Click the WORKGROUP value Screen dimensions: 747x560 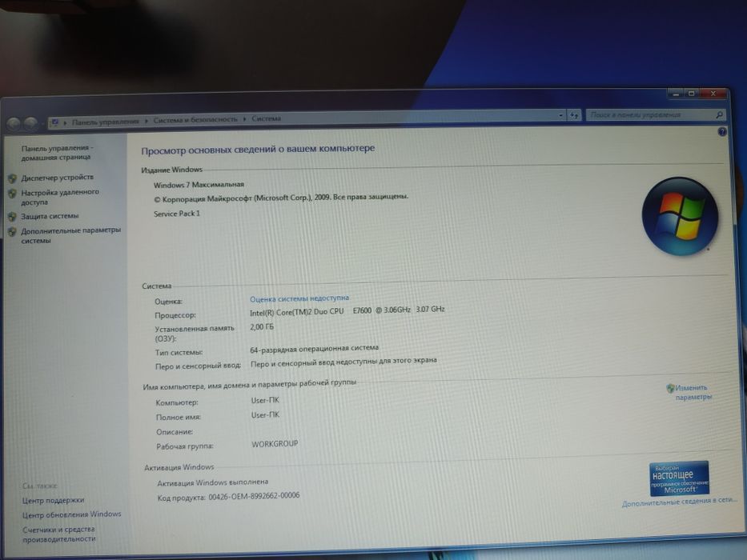click(x=275, y=444)
